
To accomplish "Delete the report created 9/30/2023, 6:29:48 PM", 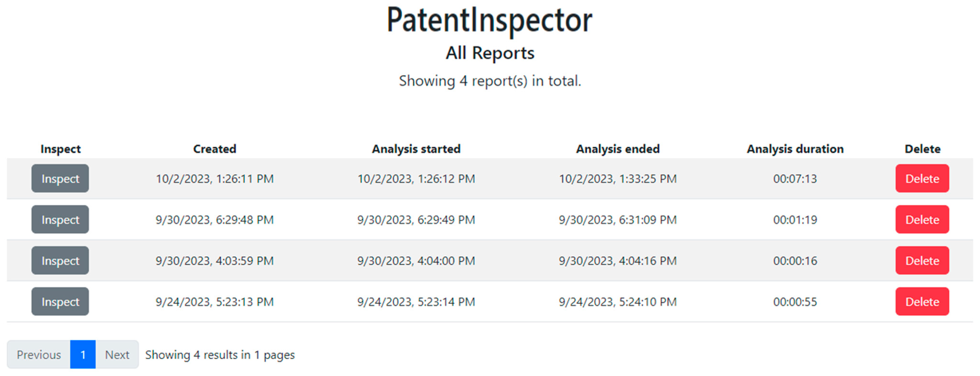I will pyautogui.click(x=922, y=219).
